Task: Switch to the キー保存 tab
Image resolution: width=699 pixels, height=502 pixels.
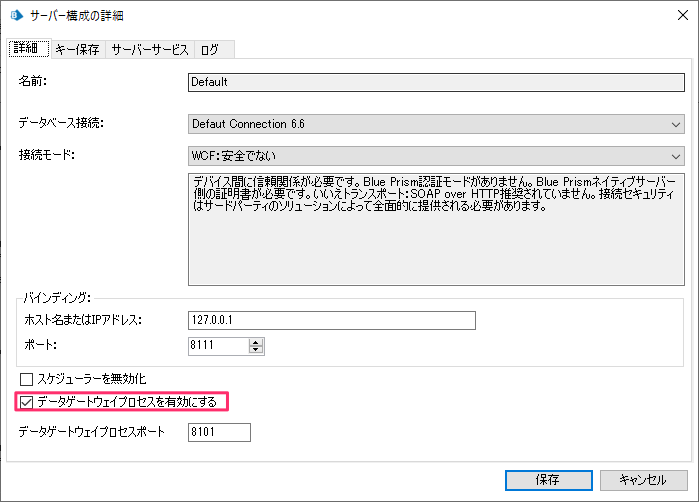Action: [x=78, y=49]
